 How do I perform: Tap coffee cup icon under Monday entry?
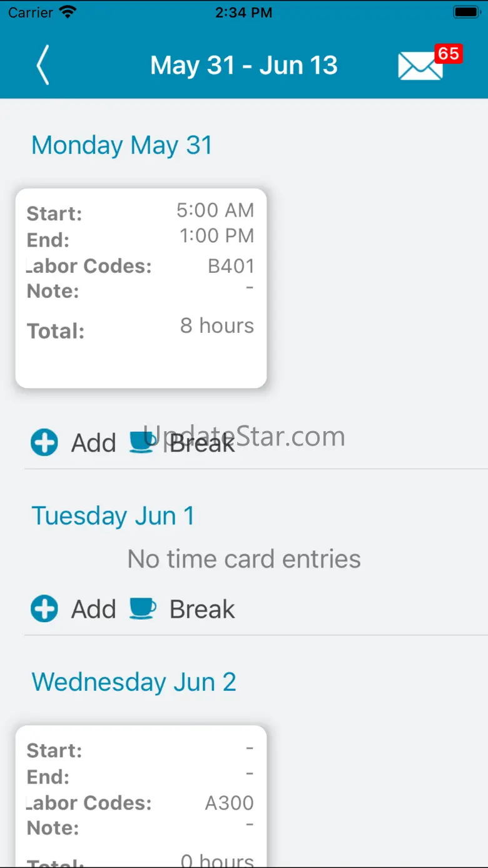[x=143, y=442]
